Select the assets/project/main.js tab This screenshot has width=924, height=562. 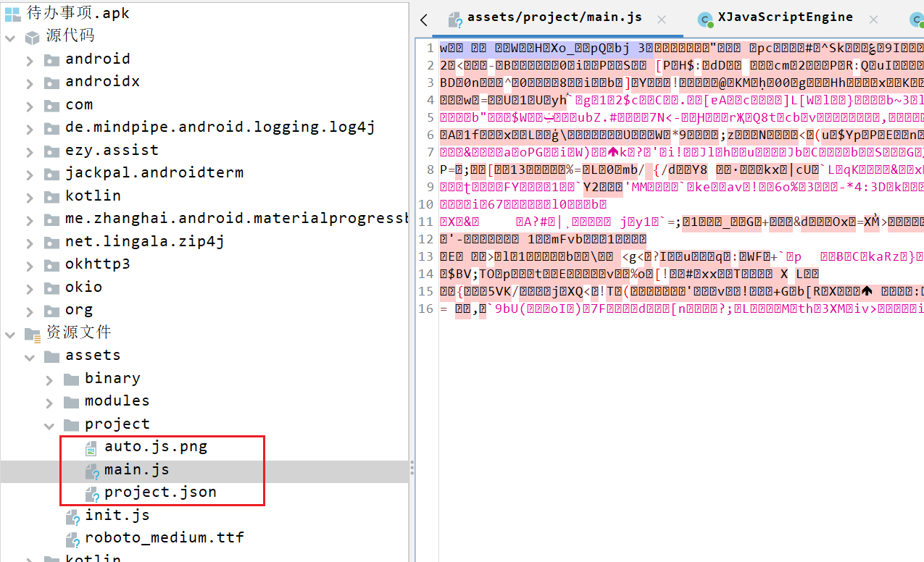556,17
